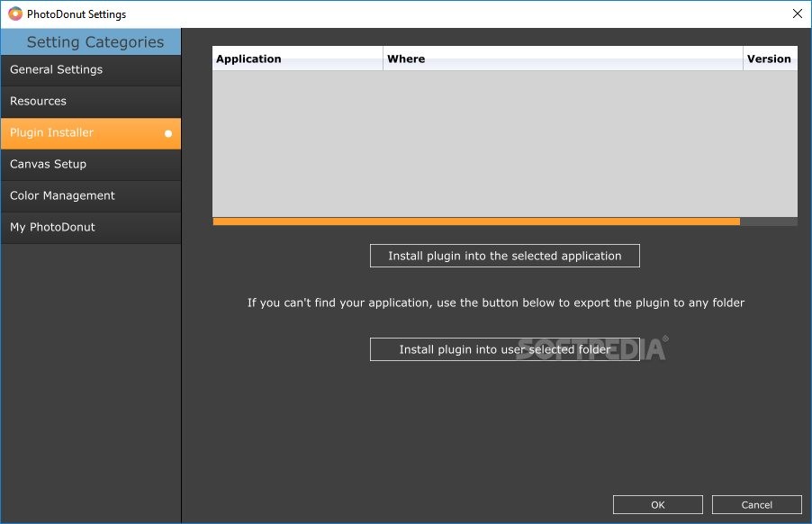Open the Resources category
The height and width of the screenshot is (524, 812).
91,102
